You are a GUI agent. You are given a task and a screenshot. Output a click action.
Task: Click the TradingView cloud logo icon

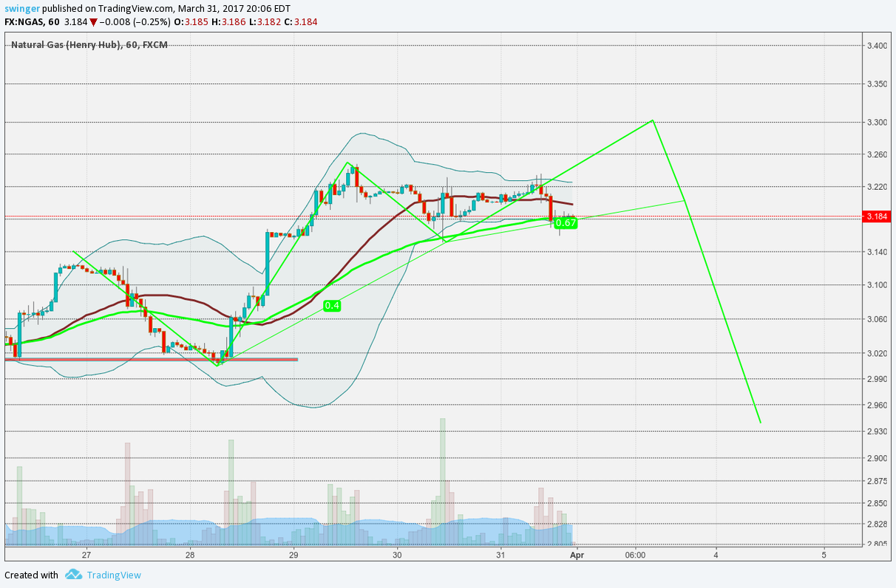[x=72, y=575]
